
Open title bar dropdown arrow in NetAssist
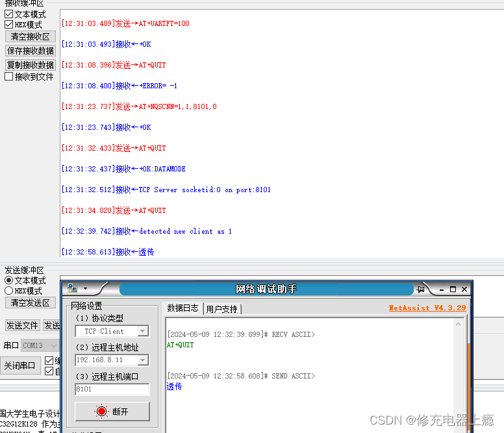coord(85,288)
